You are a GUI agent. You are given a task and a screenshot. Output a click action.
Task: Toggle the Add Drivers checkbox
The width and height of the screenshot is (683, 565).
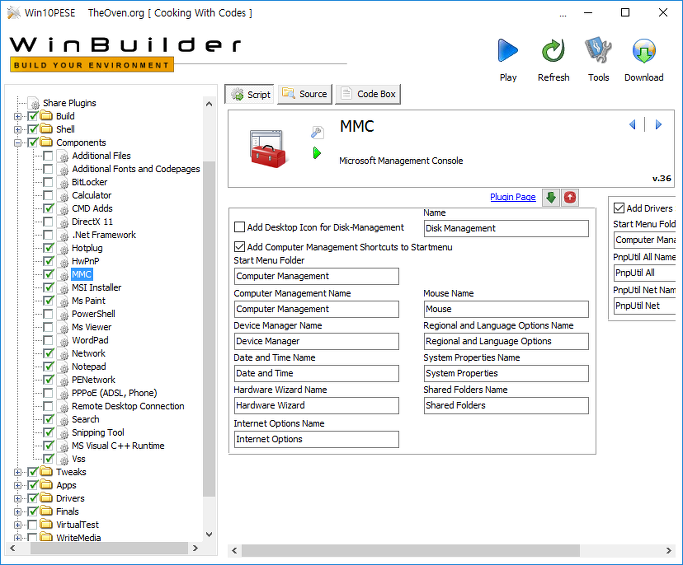[619, 208]
